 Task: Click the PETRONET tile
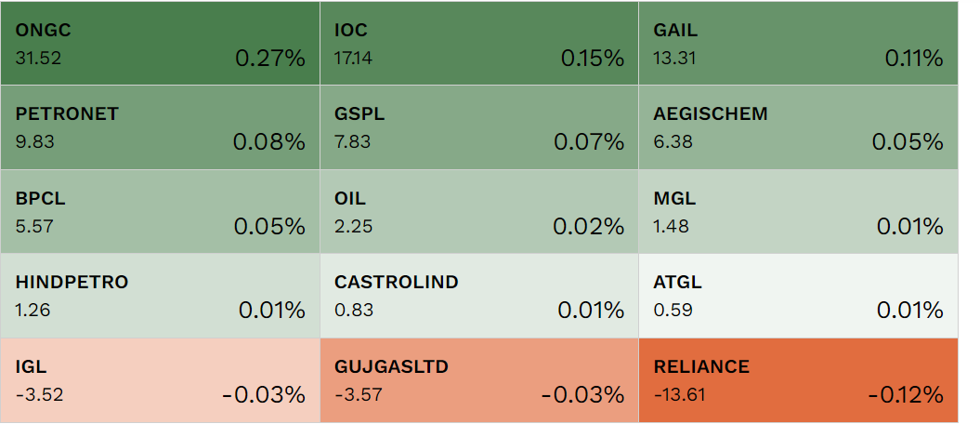tap(160, 127)
